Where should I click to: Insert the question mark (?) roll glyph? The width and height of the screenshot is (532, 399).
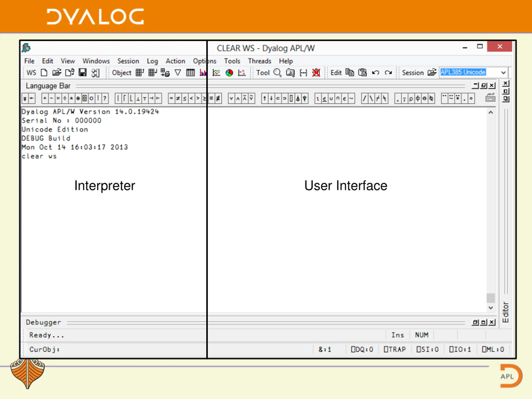[x=105, y=98]
